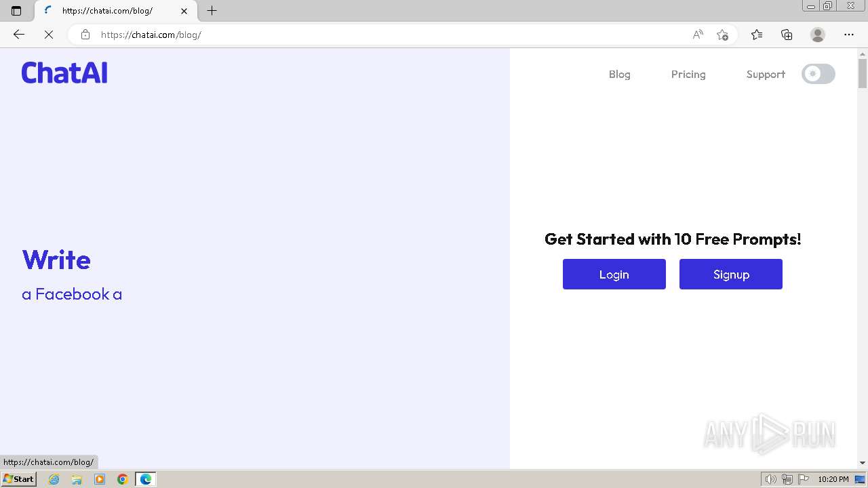Click the clock showing 10:20 PM
Viewport: 868px width, 488px height.
click(833, 479)
